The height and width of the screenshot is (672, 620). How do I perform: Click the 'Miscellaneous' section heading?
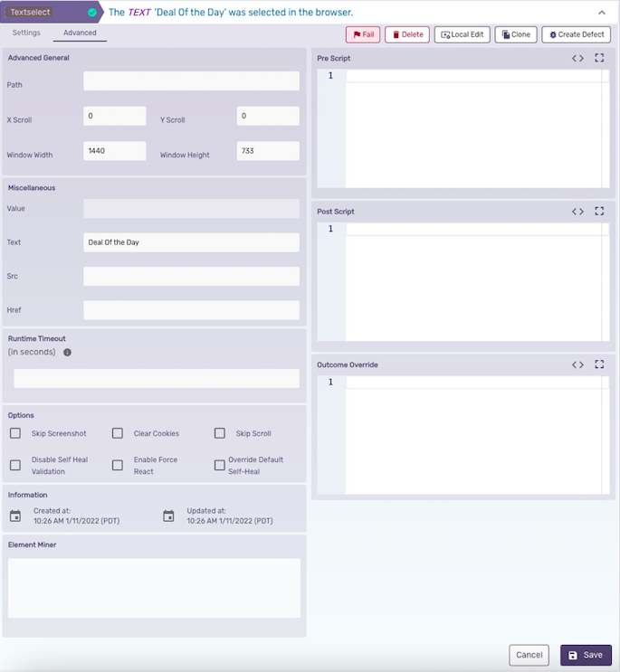pyautogui.click(x=32, y=188)
